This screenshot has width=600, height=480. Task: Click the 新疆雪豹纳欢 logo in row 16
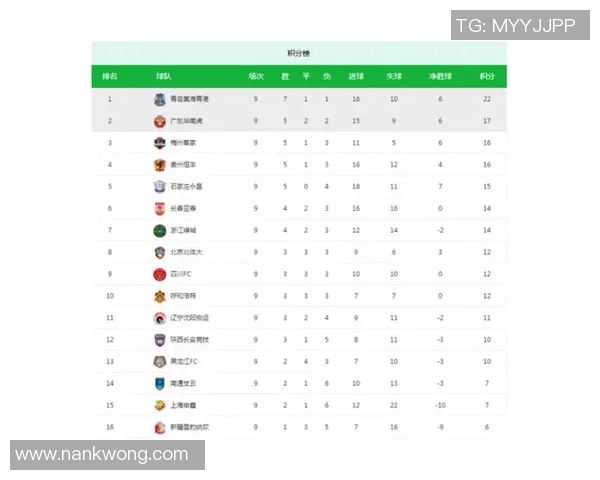click(159, 427)
